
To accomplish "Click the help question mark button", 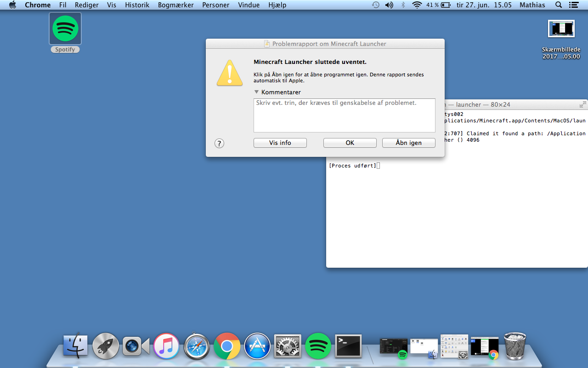I will coord(220,143).
